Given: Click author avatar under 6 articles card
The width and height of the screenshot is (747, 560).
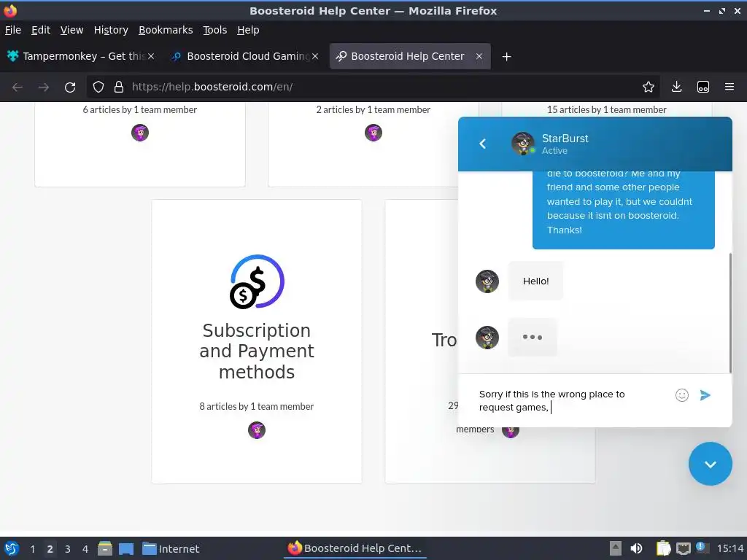Looking at the screenshot, I should 140,133.
